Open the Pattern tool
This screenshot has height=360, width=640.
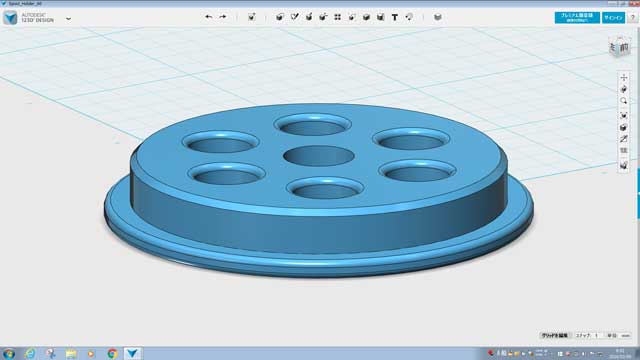click(338, 17)
